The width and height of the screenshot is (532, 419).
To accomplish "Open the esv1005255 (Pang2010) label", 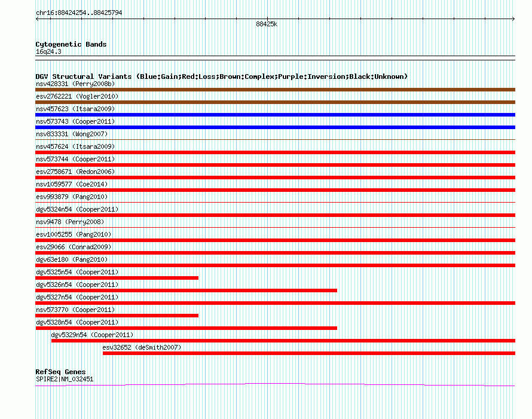I will click(x=74, y=234).
